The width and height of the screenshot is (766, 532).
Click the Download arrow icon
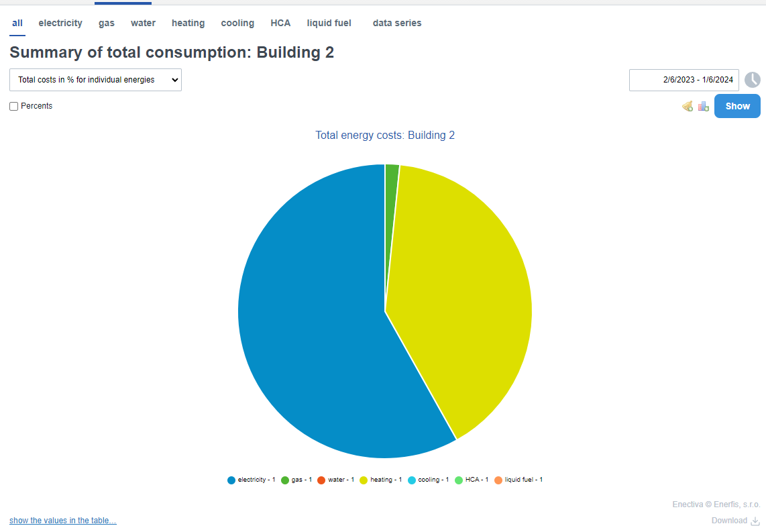755,521
